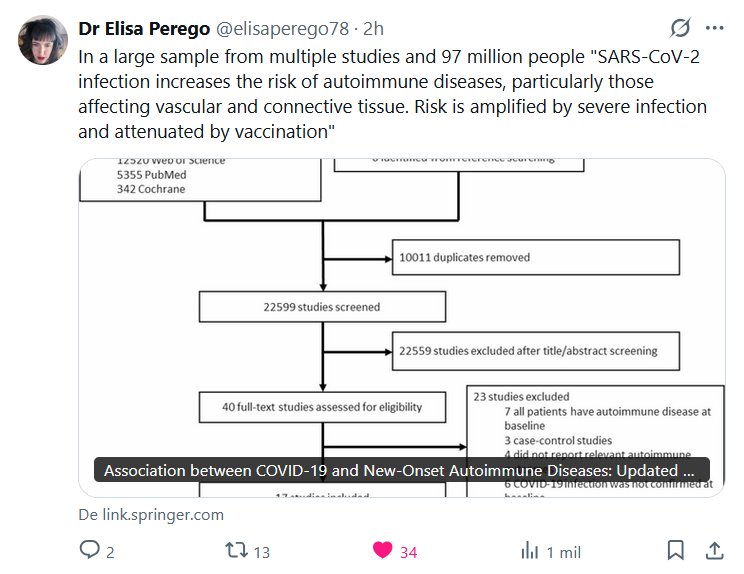This screenshot has height=574, width=744.
Task: Open the view analytics bar chart icon
Action: [529, 550]
